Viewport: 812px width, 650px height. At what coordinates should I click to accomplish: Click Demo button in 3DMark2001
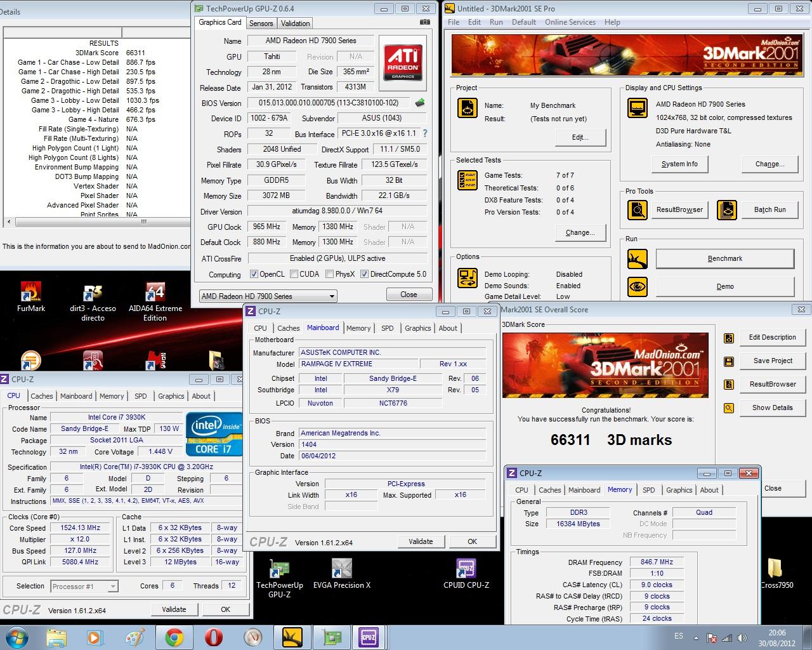(724, 287)
